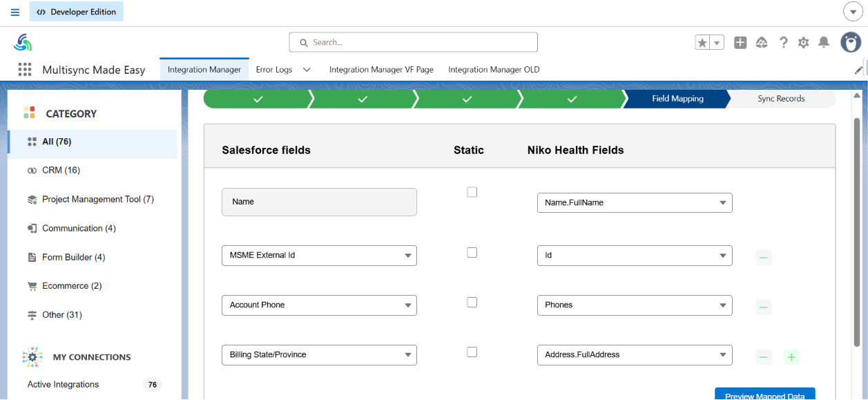Click the scrollbar up arrow
Image resolution: width=868 pixels, height=400 pixels.
[x=857, y=95]
